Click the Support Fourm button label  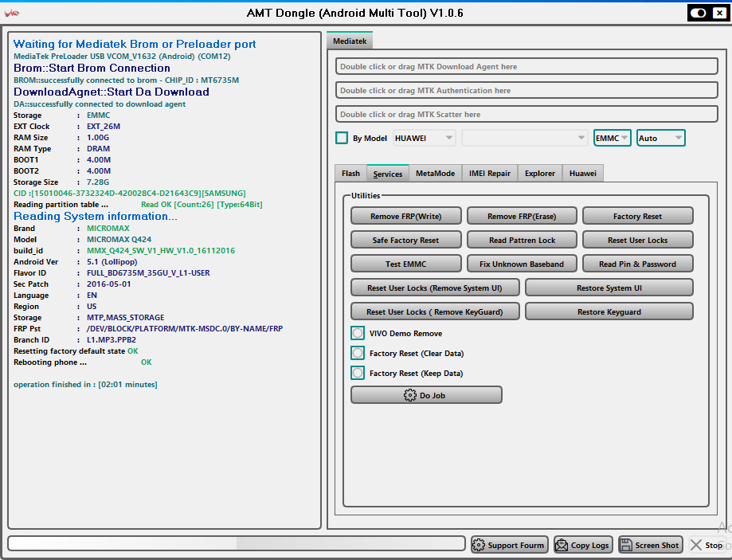point(516,545)
